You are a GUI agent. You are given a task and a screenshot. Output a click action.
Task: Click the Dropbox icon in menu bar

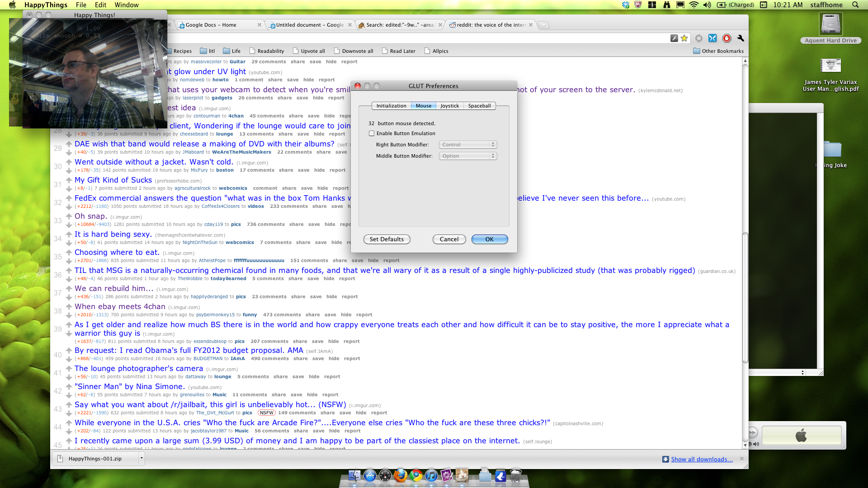(x=626, y=5)
